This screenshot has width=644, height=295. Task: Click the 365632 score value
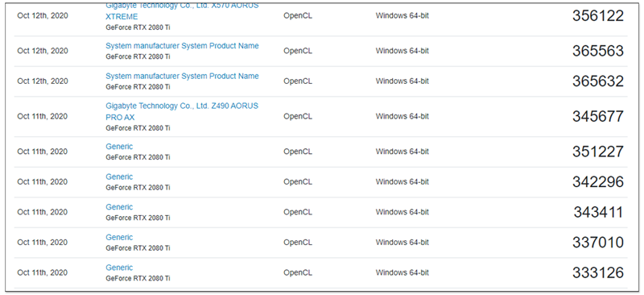click(598, 81)
